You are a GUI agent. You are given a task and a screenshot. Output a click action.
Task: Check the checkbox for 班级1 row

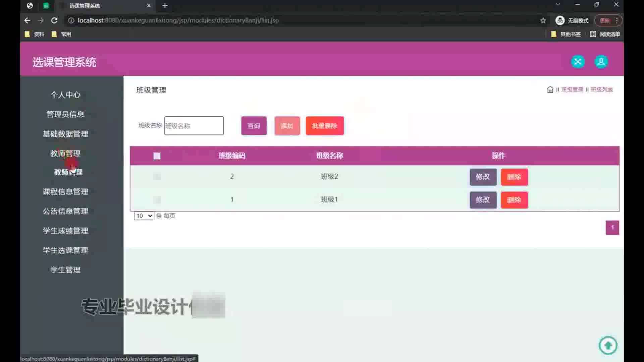click(157, 200)
